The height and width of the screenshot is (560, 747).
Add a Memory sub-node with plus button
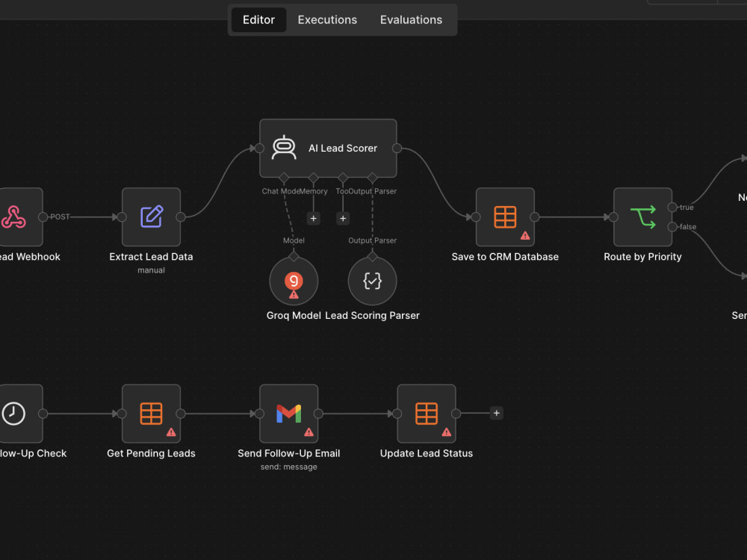(313, 219)
